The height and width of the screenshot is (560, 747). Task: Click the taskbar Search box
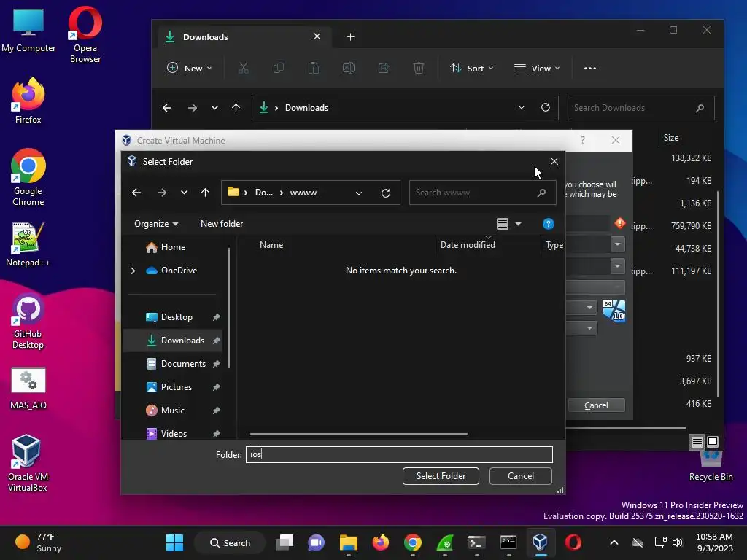[230, 542]
